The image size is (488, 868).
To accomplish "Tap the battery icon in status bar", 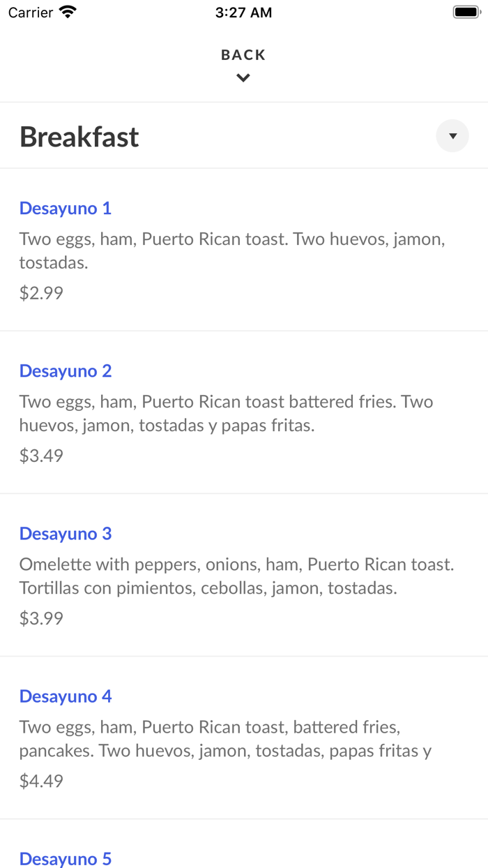I will (x=466, y=12).
